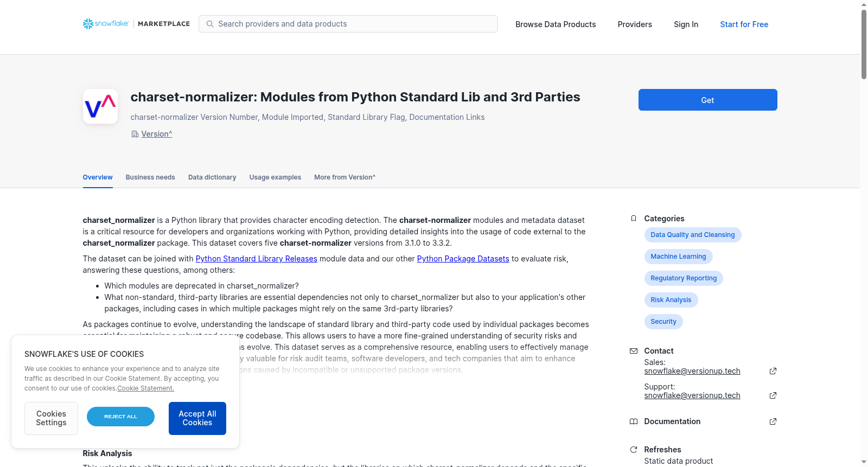Image resolution: width=868 pixels, height=467 pixels.
Task: Select the search magnifier icon
Action: click(210, 24)
